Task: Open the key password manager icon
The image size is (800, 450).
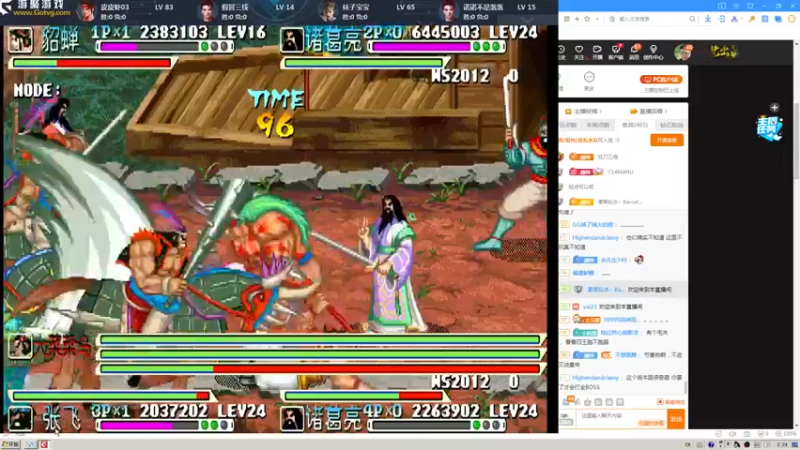Action: pos(752,19)
